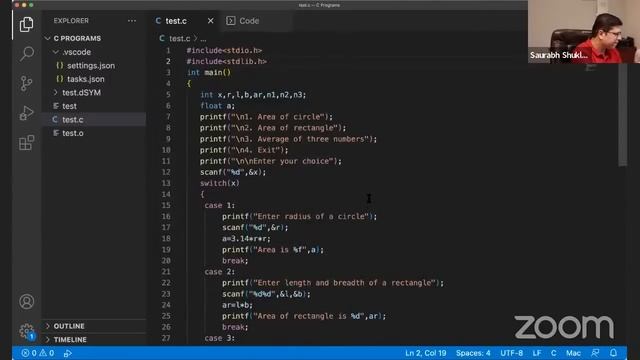This screenshot has width=640, height=360.
Task: Change indentation via Spaces: 4
Action: (x=473, y=353)
